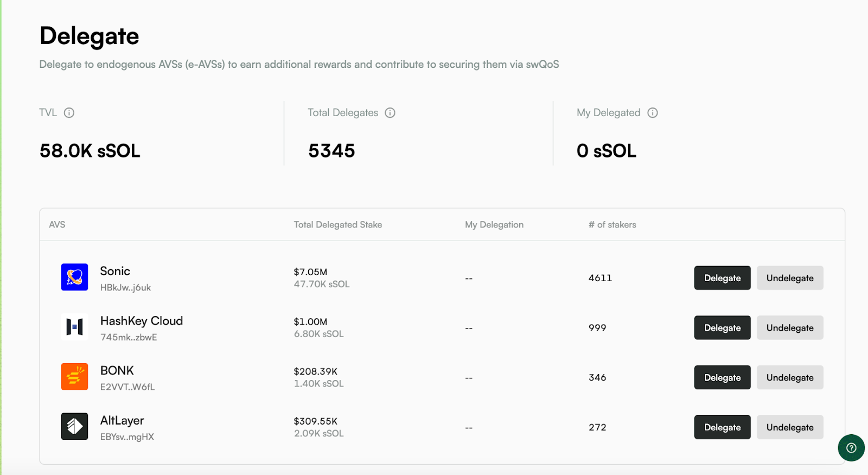Click the $208.39K stake value

tap(316, 371)
